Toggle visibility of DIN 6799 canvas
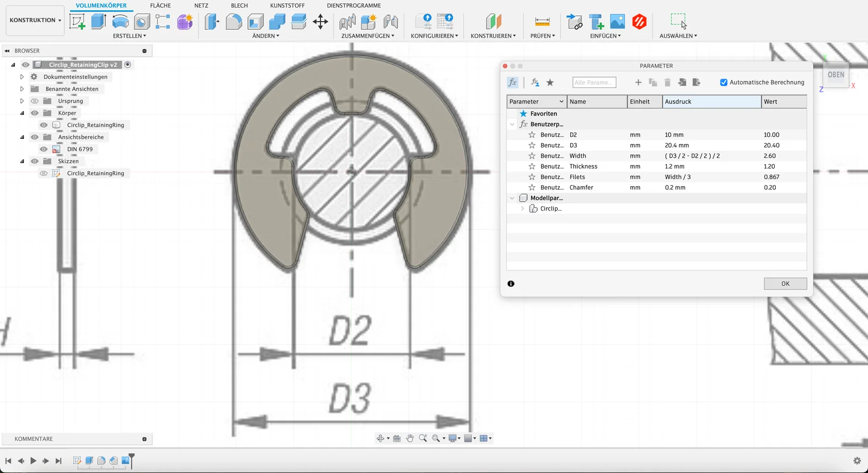The image size is (868, 473). 44,149
